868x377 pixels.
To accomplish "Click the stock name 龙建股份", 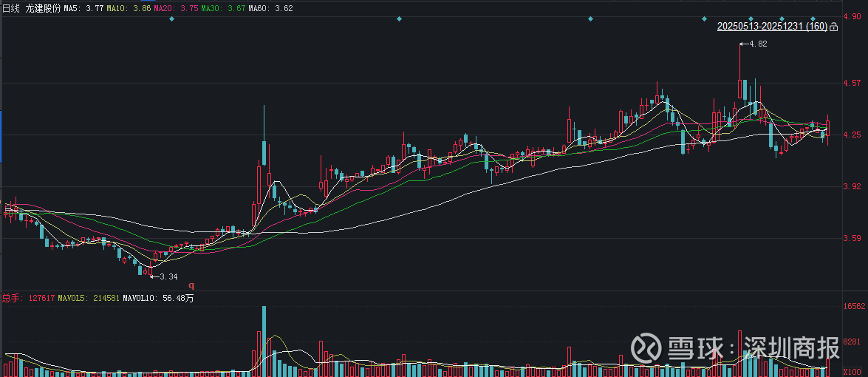I will pyautogui.click(x=43, y=8).
